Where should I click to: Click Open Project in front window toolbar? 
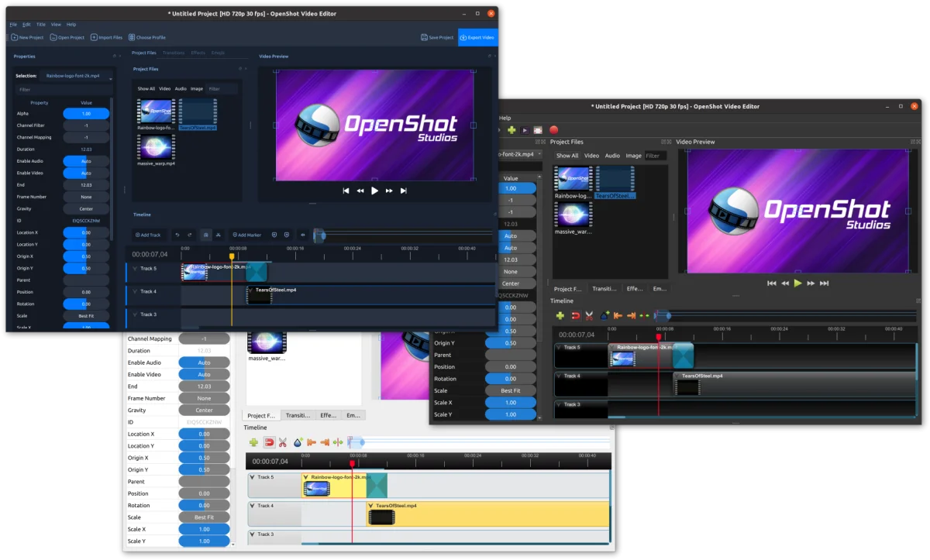pos(67,37)
